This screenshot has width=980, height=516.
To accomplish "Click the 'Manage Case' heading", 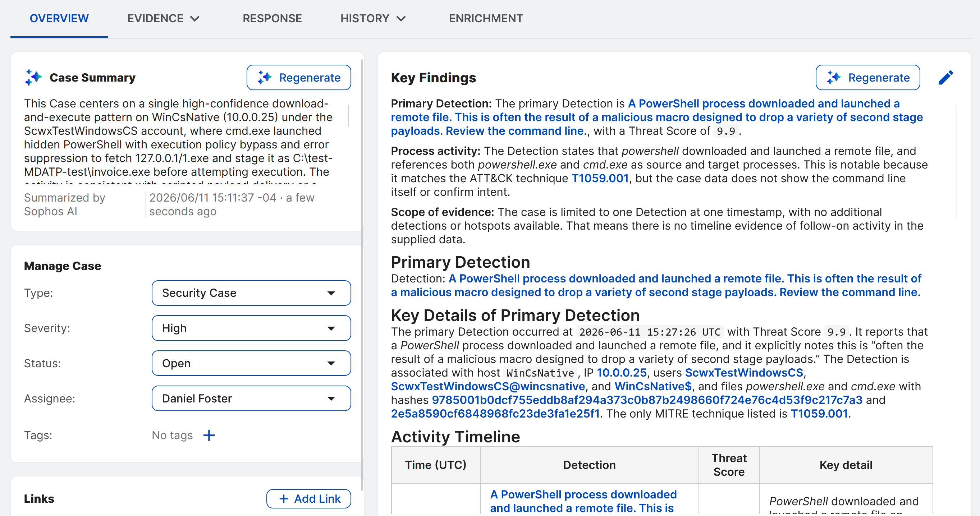I will coord(63,266).
